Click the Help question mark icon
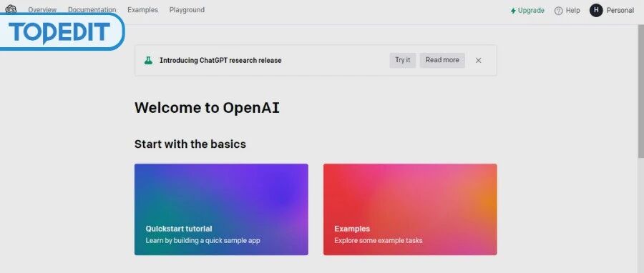Viewport: 644px width, 273px height. tap(558, 11)
